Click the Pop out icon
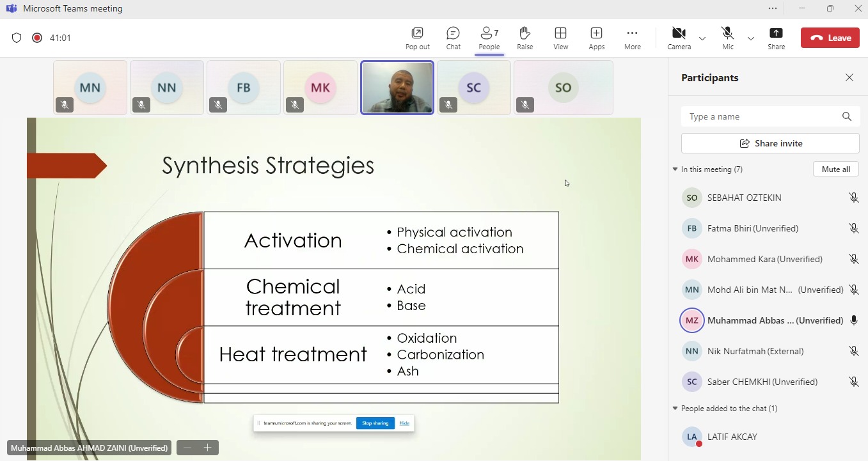The height and width of the screenshot is (461, 868). pos(417,38)
